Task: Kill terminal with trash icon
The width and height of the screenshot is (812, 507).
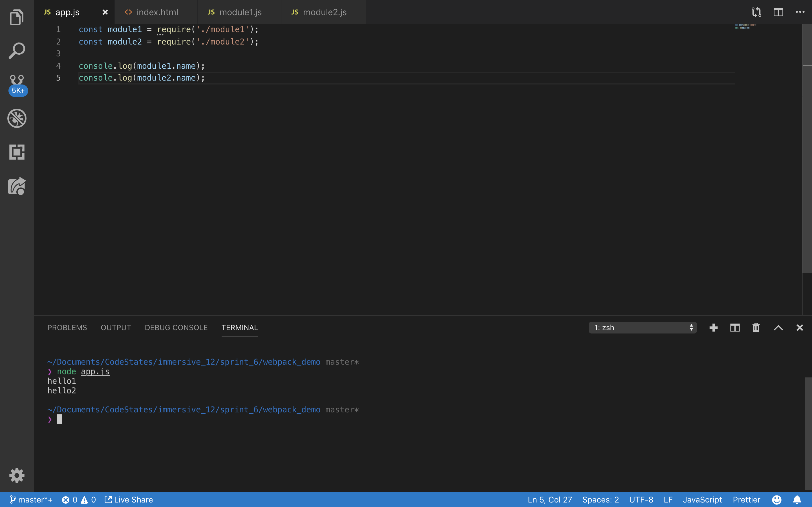Action: point(756,328)
